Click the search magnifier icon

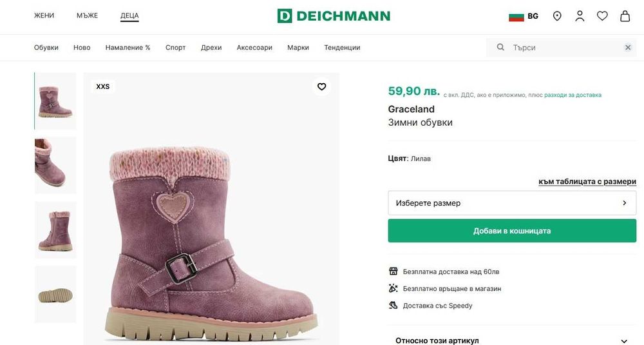tap(500, 47)
